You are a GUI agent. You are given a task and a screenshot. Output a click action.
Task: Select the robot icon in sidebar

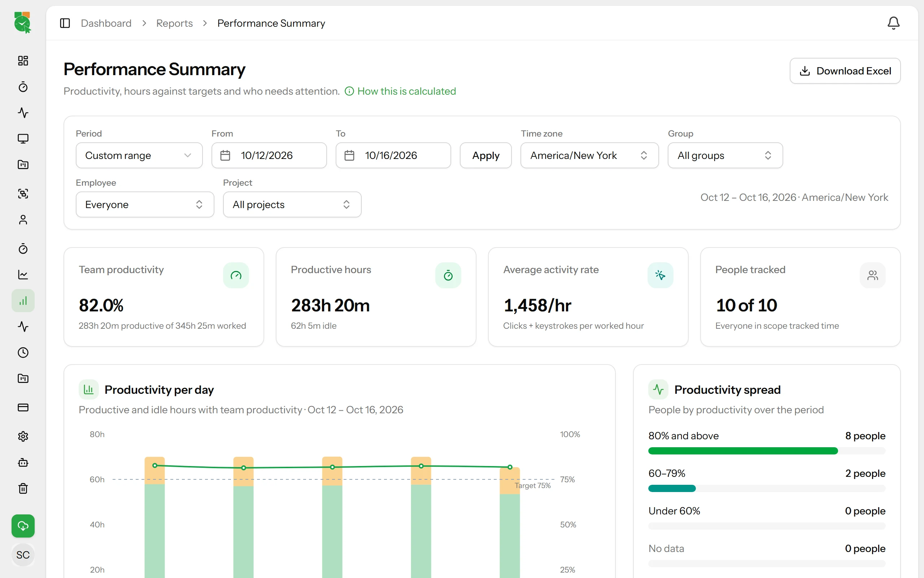(x=23, y=462)
